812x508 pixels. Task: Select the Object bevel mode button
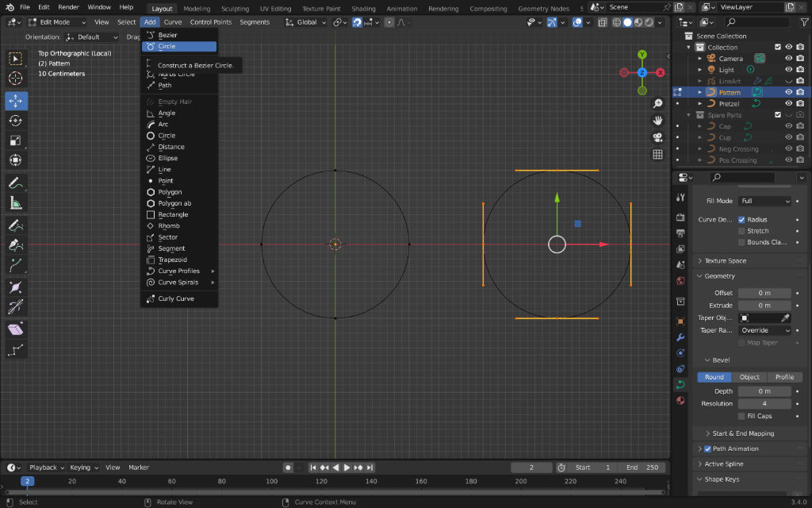pos(749,377)
